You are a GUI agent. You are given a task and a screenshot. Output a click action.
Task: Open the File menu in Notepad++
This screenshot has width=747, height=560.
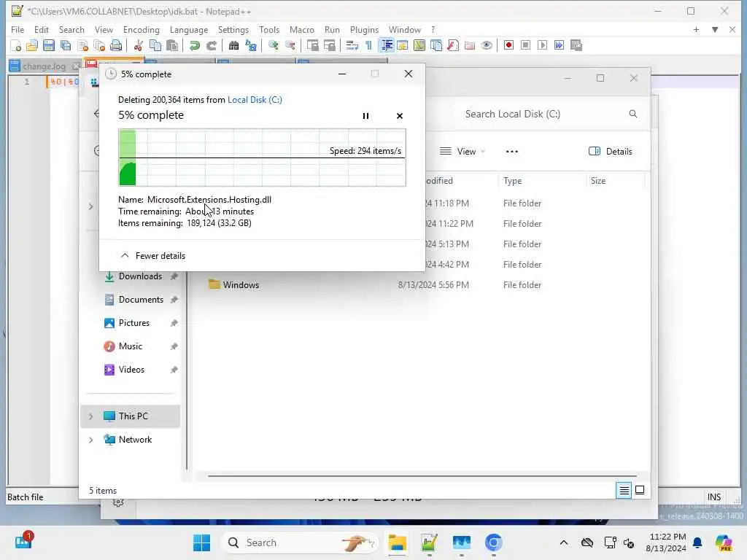pyautogui.click(x=18, y=29)
